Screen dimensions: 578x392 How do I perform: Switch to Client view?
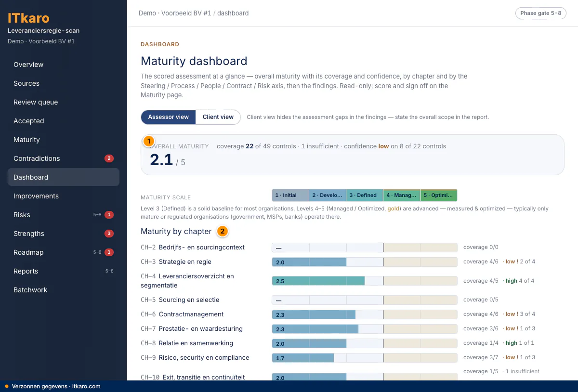tap(218, 117)
